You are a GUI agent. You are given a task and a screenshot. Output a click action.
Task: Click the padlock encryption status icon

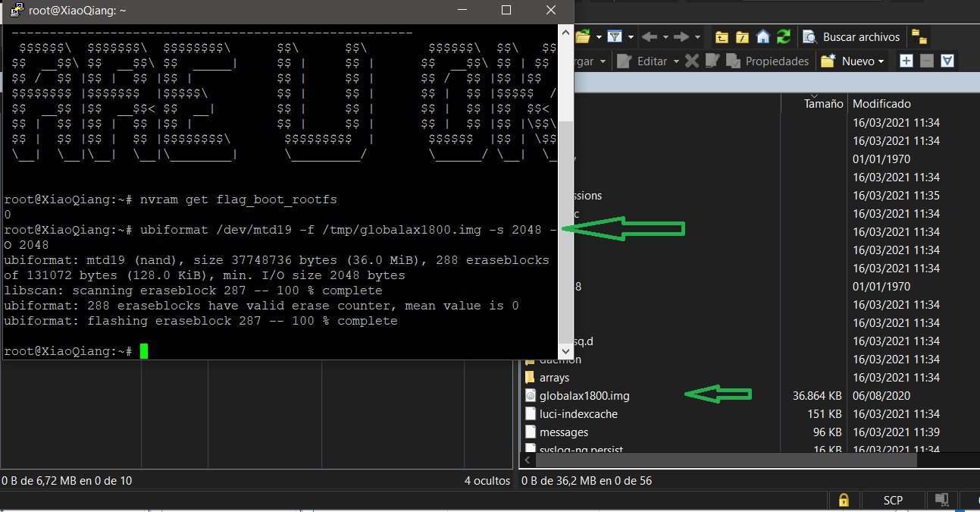click(843, 500)
